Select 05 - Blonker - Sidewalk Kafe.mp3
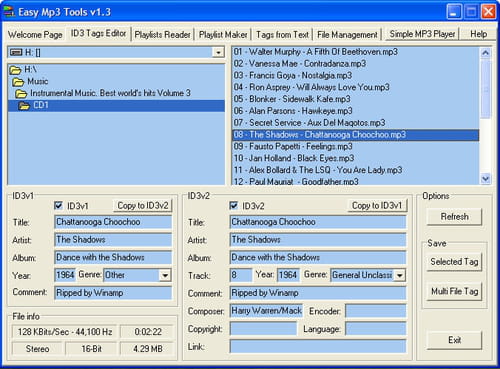Viewport: 500px width, 369px height. point(356,99)
